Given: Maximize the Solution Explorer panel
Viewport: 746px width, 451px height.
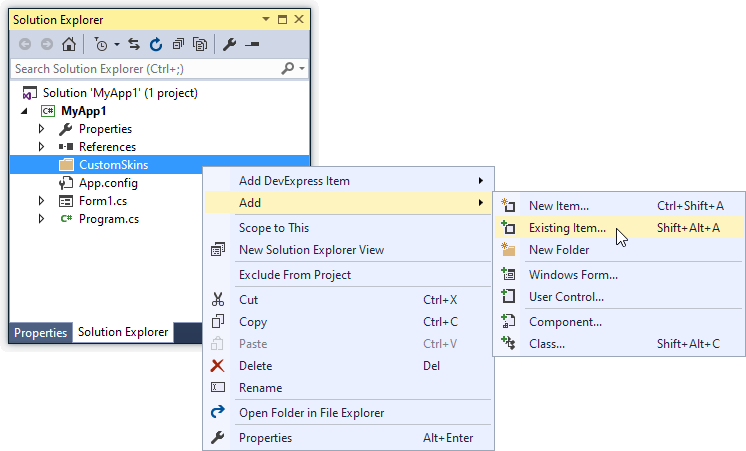Looking at the screenshot, I should pyautogui.click(x=283, y=20).
